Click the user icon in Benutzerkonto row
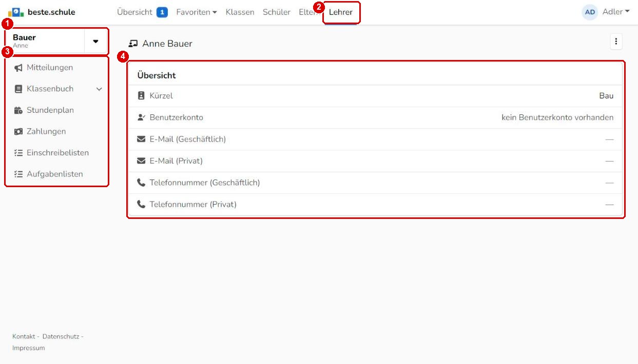Image resolution: width=638 pixels, height=364 pixels. [x=141, y=117]
